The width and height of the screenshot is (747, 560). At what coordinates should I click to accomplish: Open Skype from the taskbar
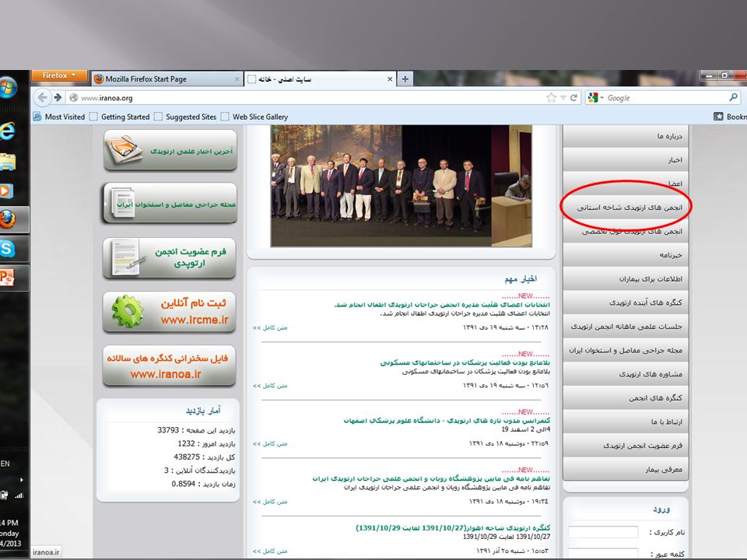7,249
